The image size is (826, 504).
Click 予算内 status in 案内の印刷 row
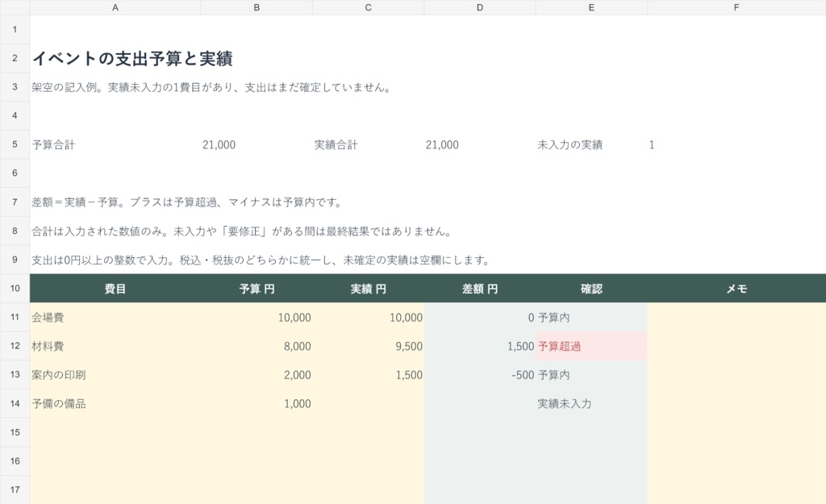coord(591,374)
